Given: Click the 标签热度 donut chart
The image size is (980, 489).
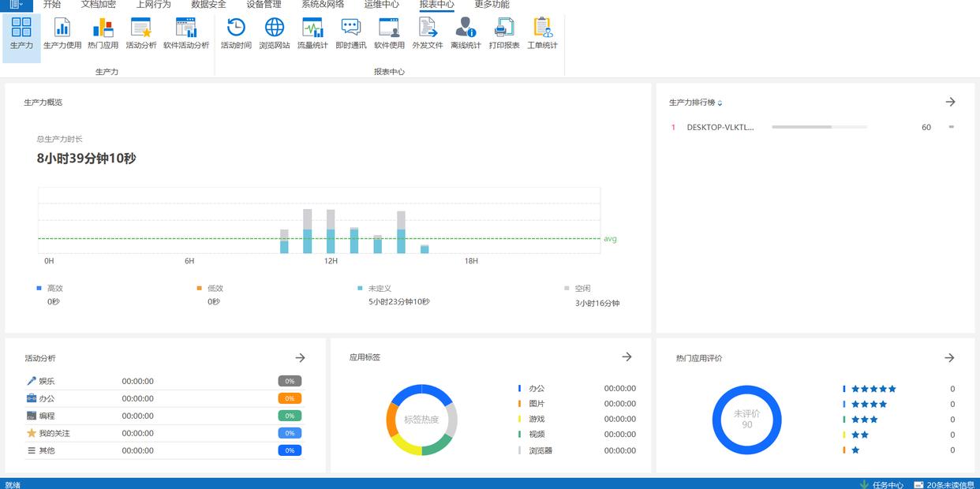Looking at the screenshot, I should click(x=421, y=420).
